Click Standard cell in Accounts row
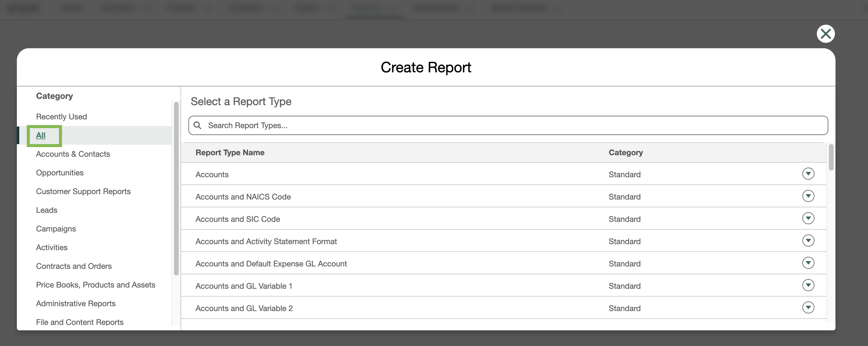The height and width of the screenshot is (346, 868). [625, 175]
